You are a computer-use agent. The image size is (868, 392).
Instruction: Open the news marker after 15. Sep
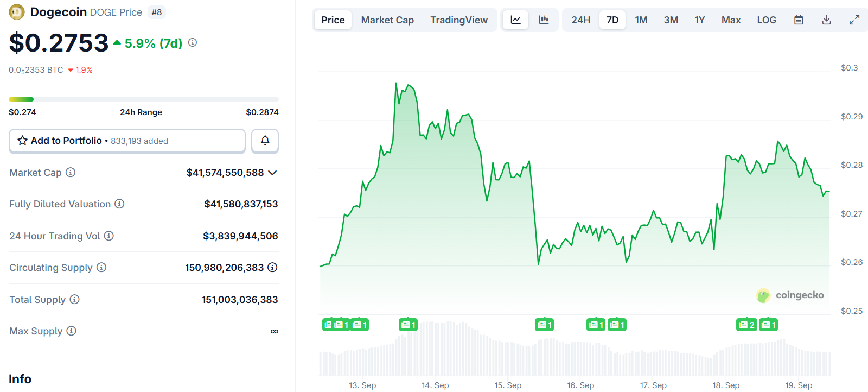pos(544,325)
